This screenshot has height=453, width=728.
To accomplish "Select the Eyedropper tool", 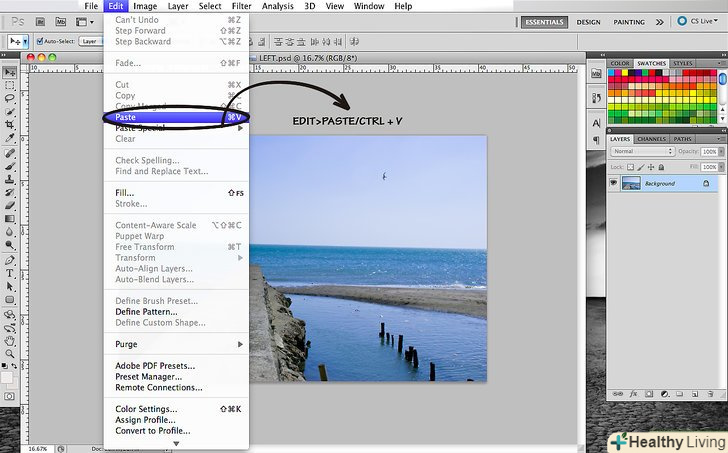I will [x=10, y=138].
